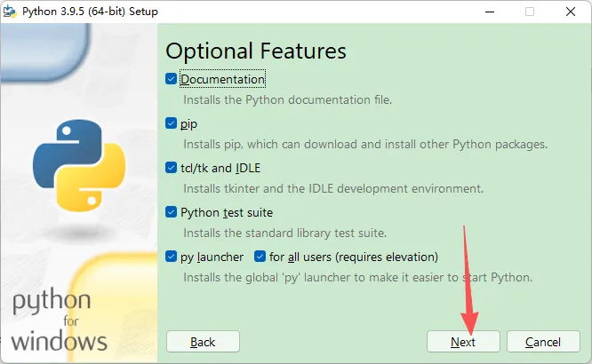Click the Python setup icon in title bar
Image resolution: width=592 pixels, height=364 pixels.
(x=10, y=12)
